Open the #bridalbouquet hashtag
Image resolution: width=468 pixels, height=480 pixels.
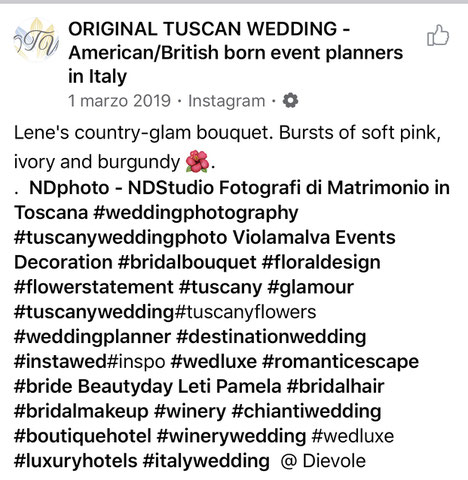(x=187, y=263)
